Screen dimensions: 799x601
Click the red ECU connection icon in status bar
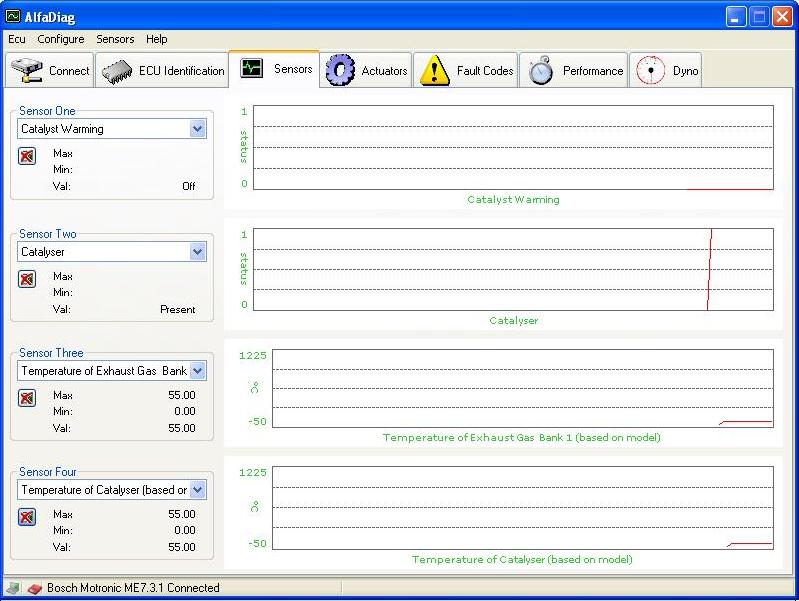click(x=34, y=588)
